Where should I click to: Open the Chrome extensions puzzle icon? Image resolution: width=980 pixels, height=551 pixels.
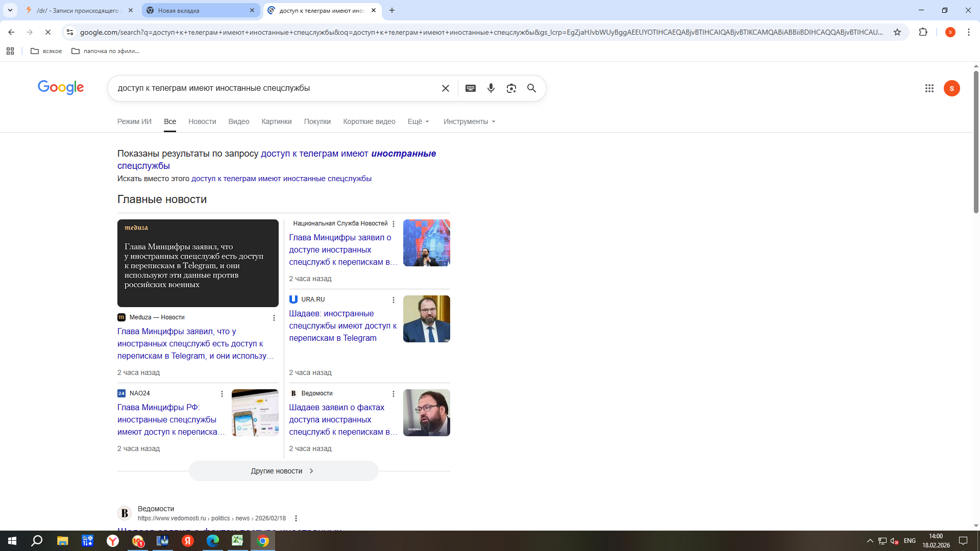pyautogui.click(x=923, y=32)
